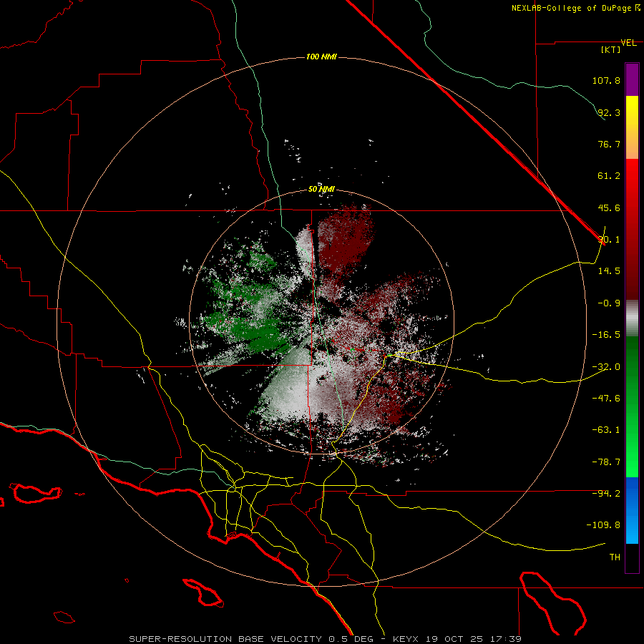Click the 50 NMI range ring label
The height and width of the screenshot is (644, 644).
(x=321, y=189)
